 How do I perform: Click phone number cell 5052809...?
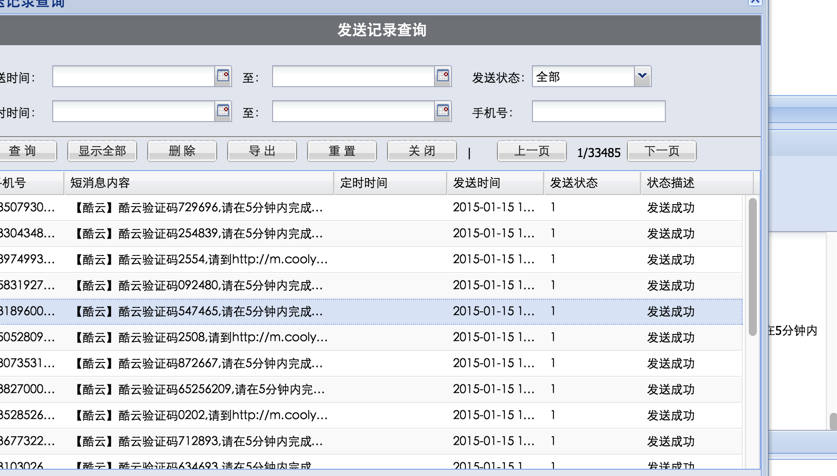(x=27, y=337)
